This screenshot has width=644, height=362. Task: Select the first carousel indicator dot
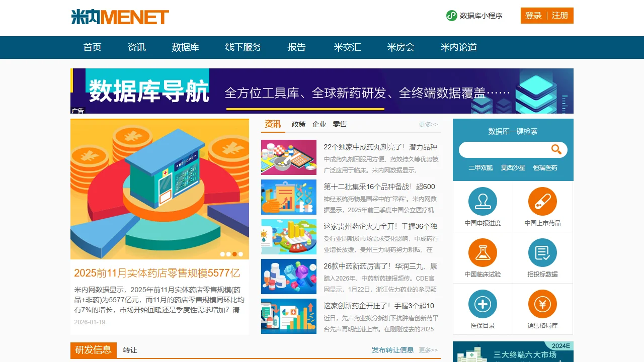222,254
